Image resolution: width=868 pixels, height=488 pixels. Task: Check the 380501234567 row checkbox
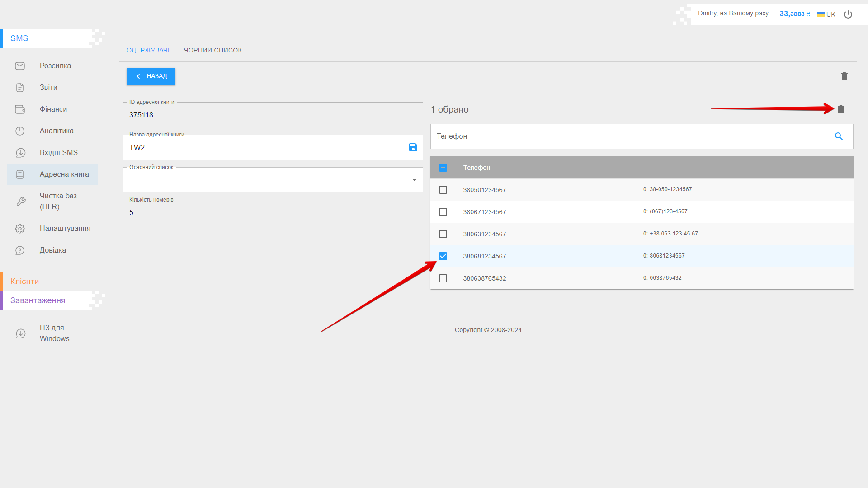pyautogui.click(x=443, y=190)
